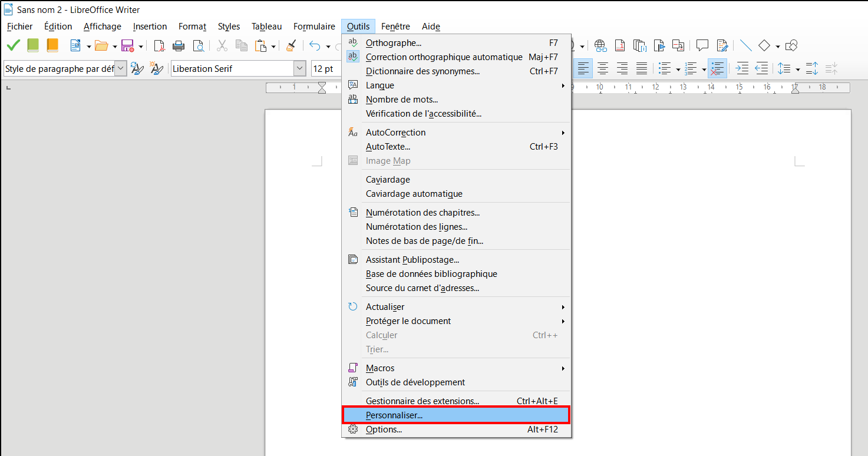Expand the bullet list style arrow
This screenshot has width=868, height=456.
pyautogui.click(x=678, y=69)
